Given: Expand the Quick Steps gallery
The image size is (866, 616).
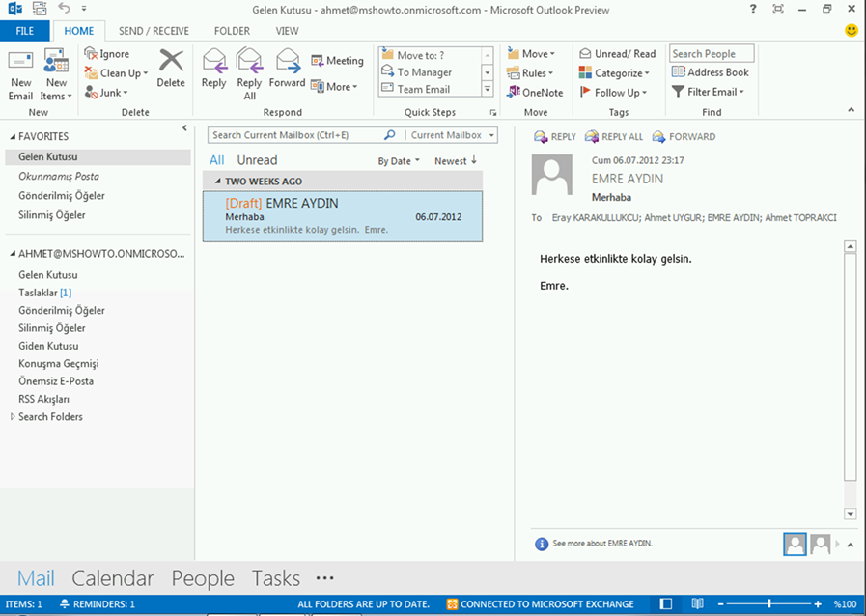Looking at the screenshot, I should (x=488, y=89).
